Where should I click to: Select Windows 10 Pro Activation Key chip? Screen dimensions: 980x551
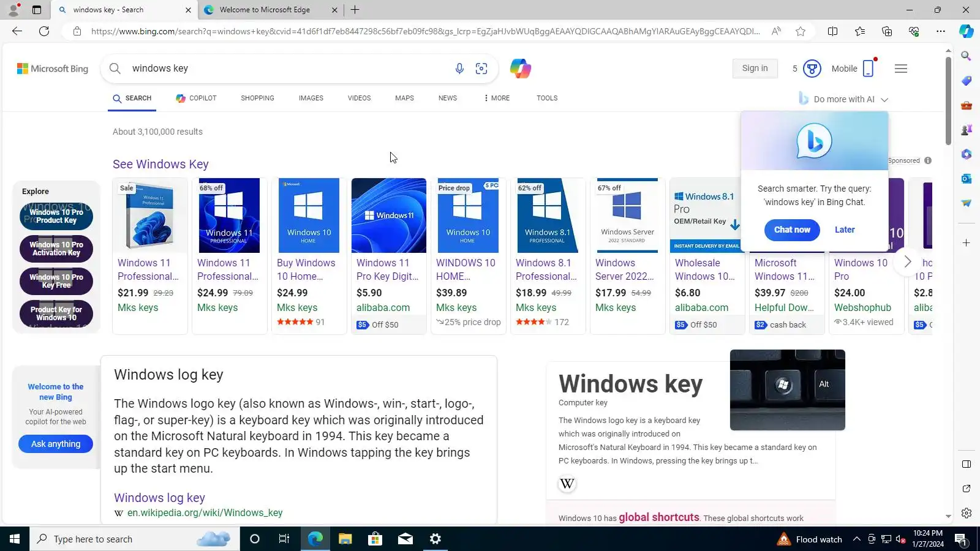(x=56, y=249)
